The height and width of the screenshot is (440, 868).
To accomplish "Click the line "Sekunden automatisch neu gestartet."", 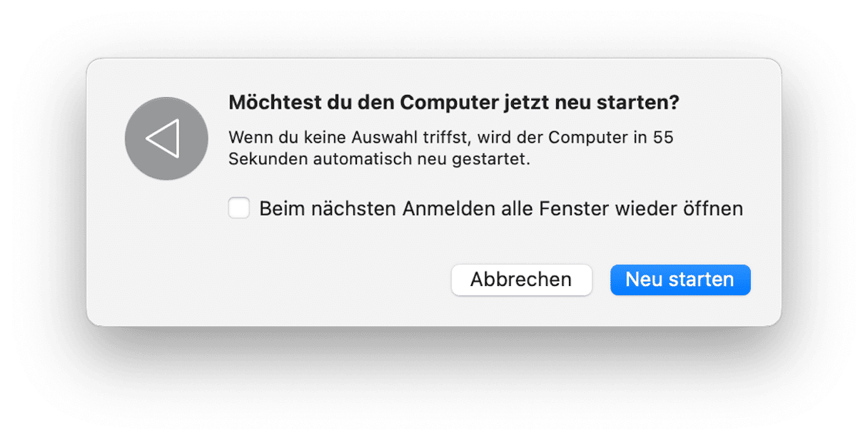I will (x=379, y=159).
